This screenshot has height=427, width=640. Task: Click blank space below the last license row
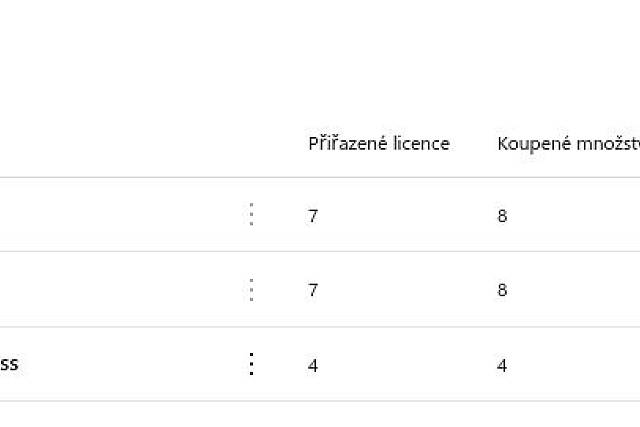320,414
